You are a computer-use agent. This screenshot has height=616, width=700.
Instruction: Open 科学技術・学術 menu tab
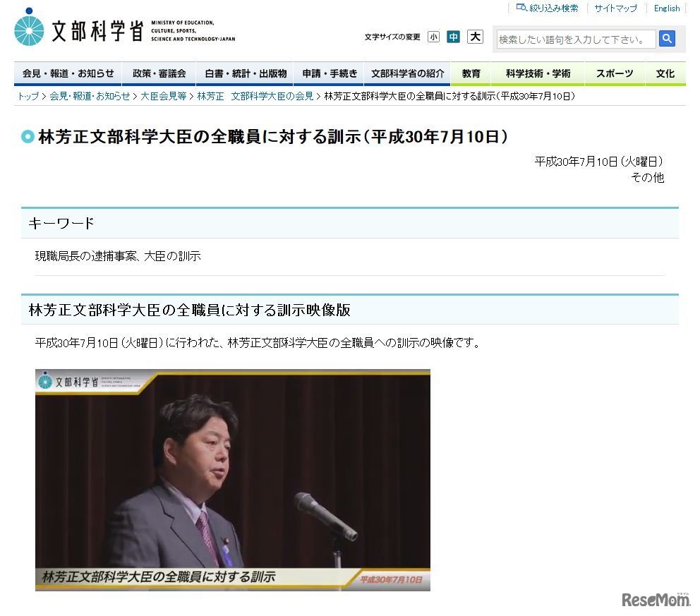tap(538, 73)
